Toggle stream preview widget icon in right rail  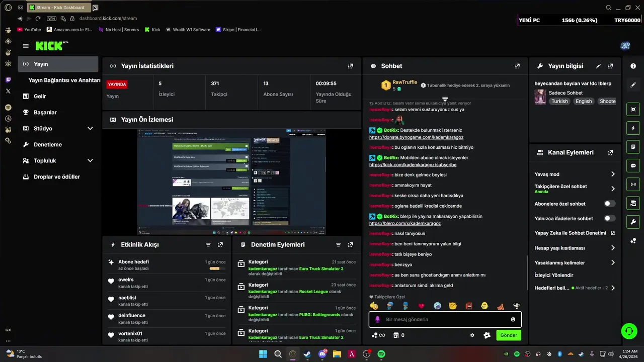[x=633, y=109]
